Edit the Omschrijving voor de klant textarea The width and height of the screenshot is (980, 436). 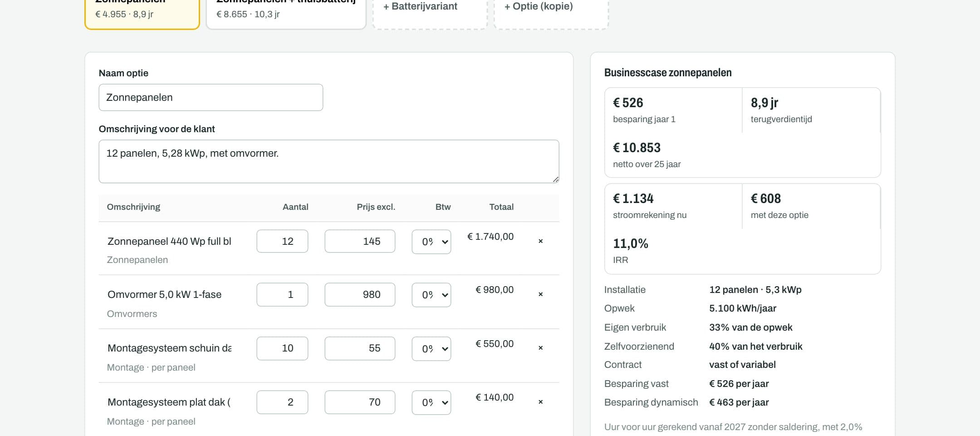(329, 161)
